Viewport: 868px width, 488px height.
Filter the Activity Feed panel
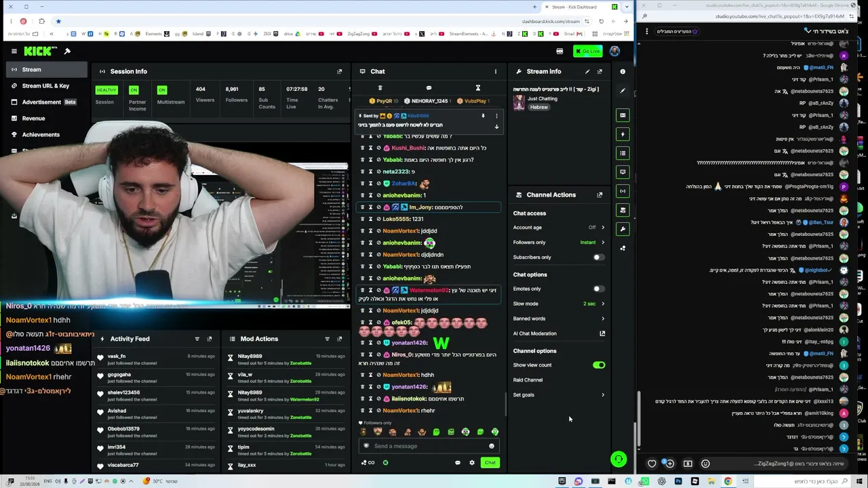coord(197,339)
